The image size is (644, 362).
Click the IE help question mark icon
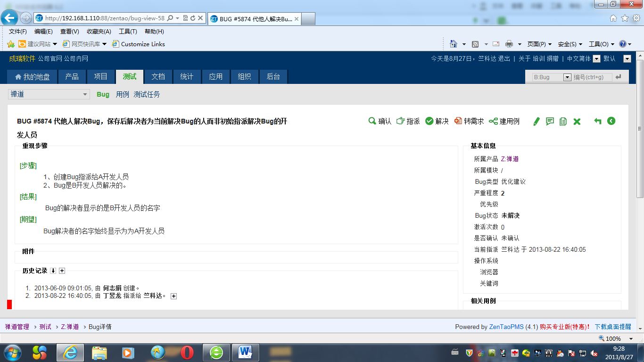pos(623,44)
